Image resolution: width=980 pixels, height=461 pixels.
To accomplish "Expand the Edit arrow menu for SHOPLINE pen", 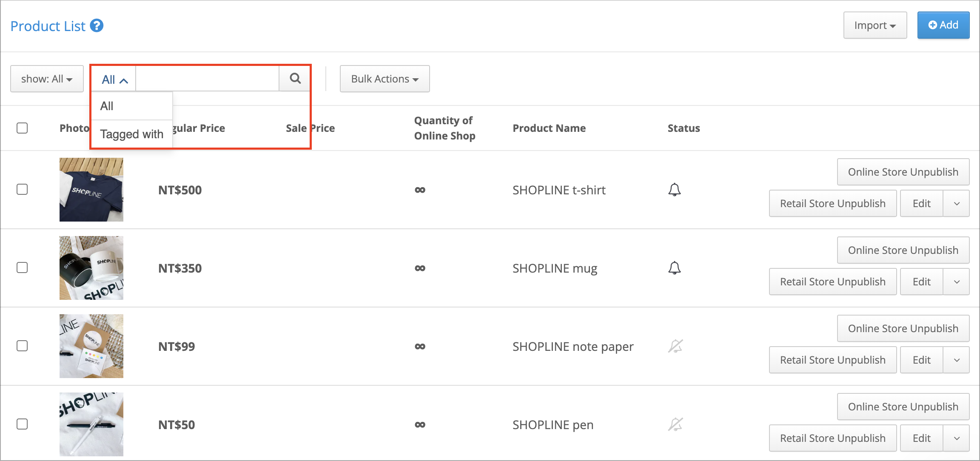I will pos(957,438).
